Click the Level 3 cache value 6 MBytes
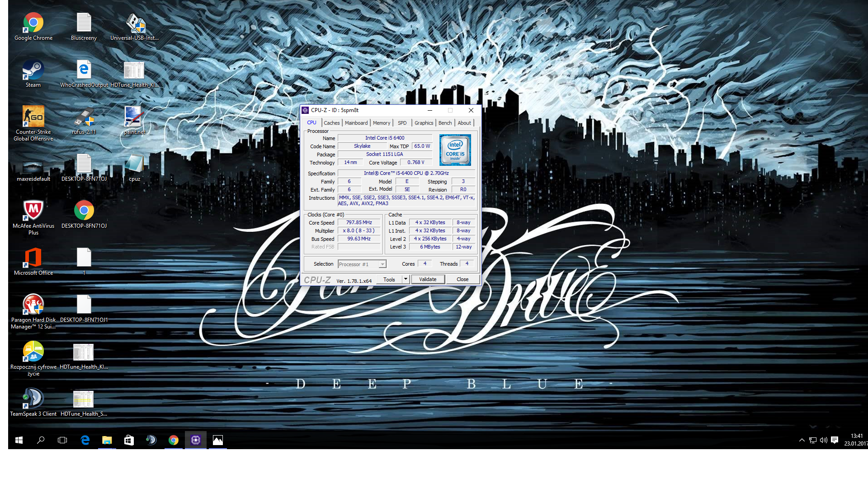 [x=430, y=247]
